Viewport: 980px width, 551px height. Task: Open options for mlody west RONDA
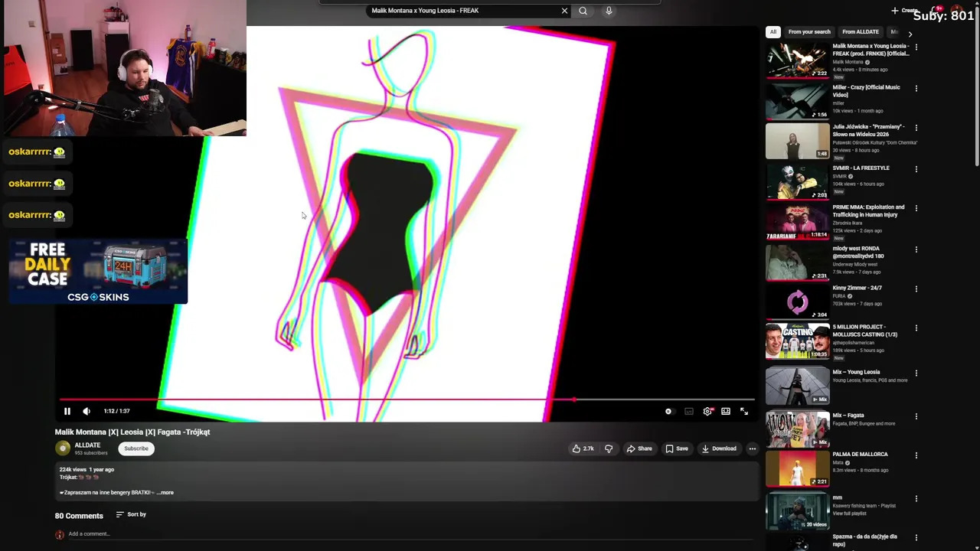coord(916,249)
